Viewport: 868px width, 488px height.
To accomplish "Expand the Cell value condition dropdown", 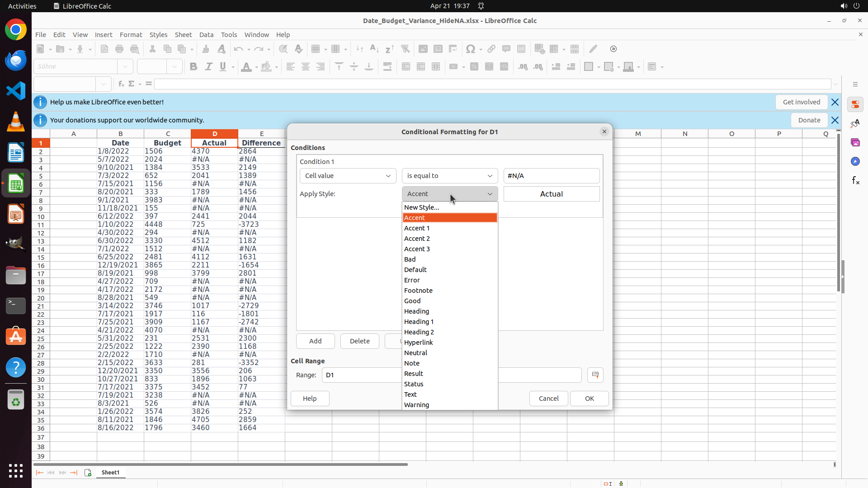I will pos(348,176).
